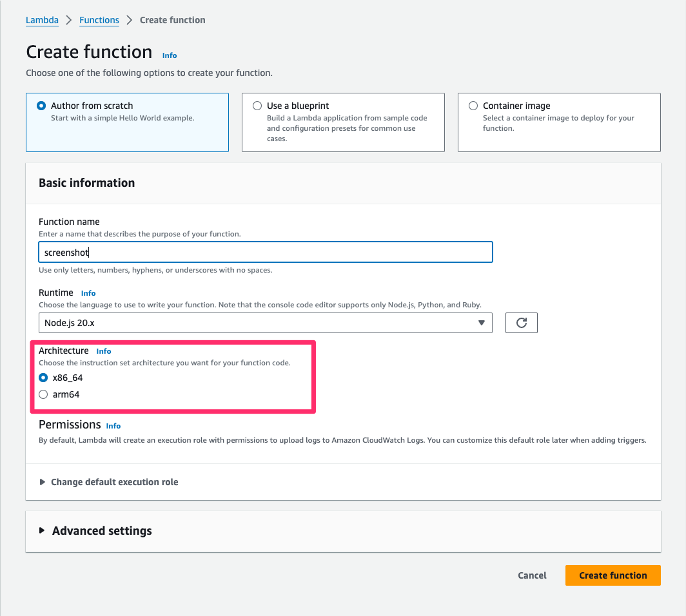Open the Permissions Info link
686x616 pixels.
tap(113, 426)
